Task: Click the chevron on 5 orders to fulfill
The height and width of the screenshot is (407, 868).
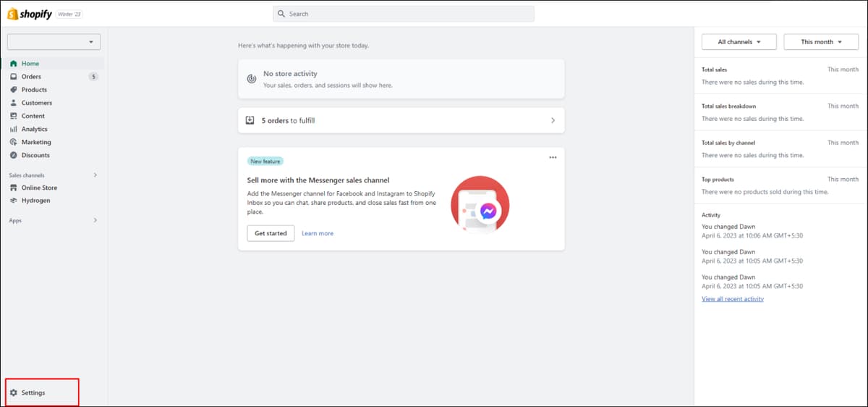Action: (553, 120)
